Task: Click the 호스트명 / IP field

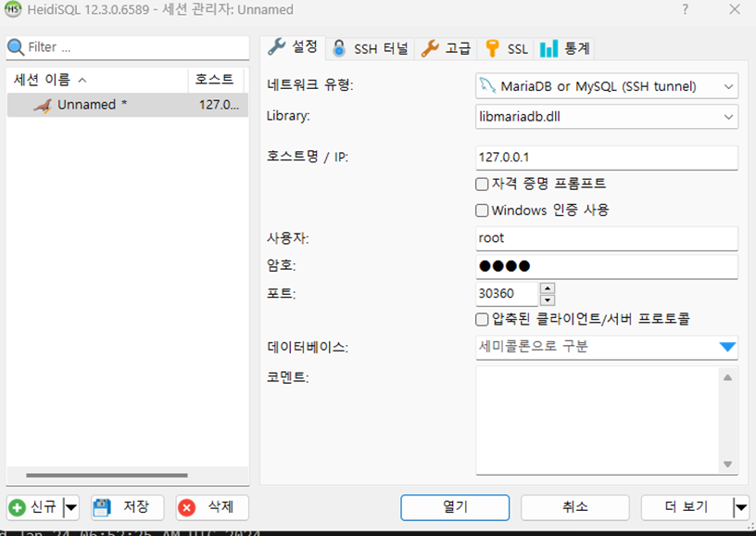Action: [x=607, y=158]
